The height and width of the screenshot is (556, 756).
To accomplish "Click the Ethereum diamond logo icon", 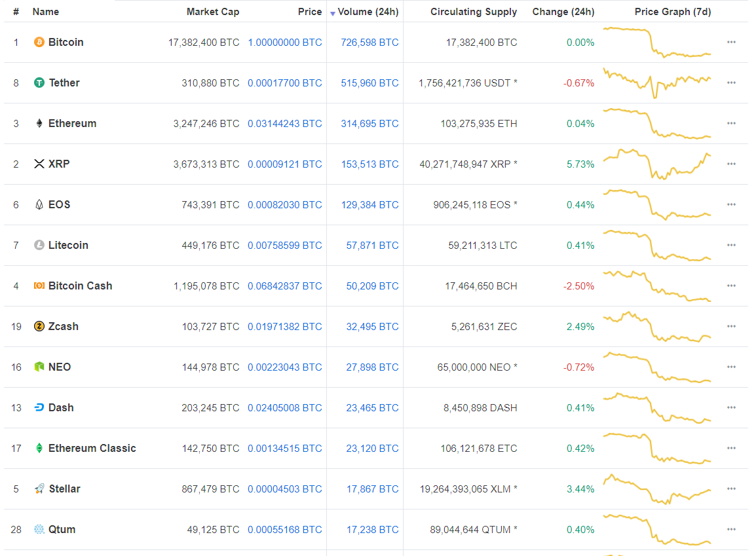I will click(x=39, y=123).
